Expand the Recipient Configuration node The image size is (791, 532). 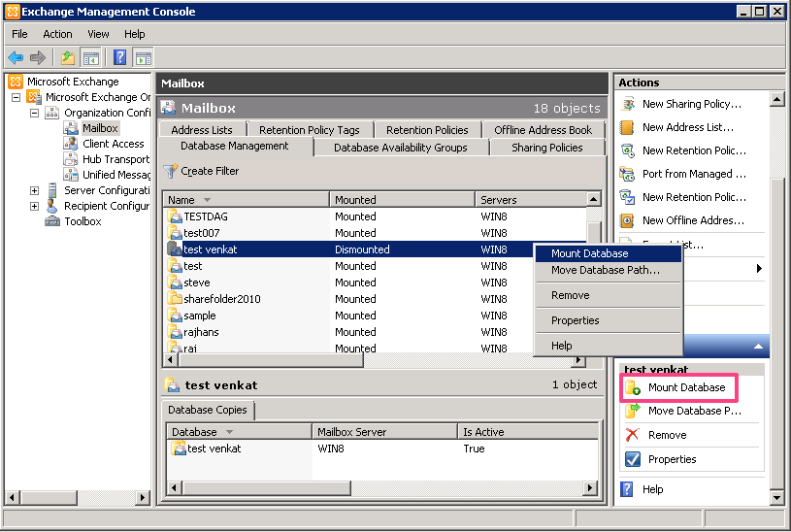34,206
